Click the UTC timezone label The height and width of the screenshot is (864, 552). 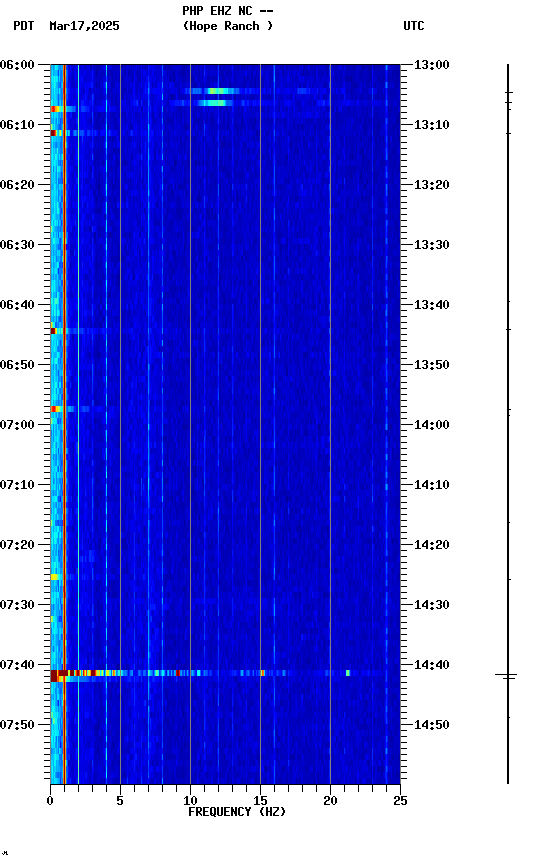point(414,26)
